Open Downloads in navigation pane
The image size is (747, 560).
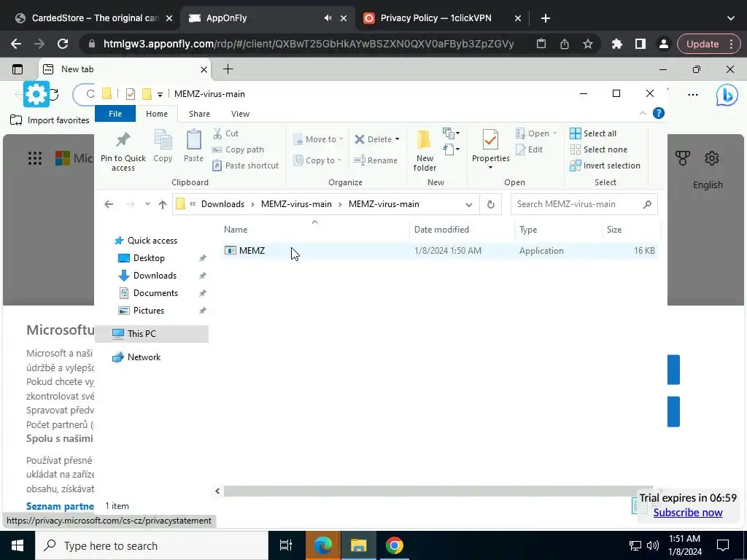(x=155, y=275)
